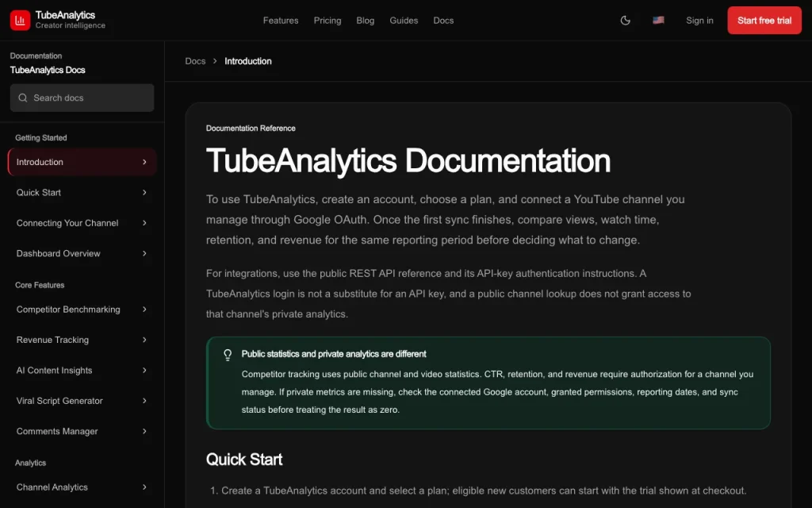Open Dashboard Overview in the sidebar
This screenshot has height=508, width=812.
[x=82, y=253]
